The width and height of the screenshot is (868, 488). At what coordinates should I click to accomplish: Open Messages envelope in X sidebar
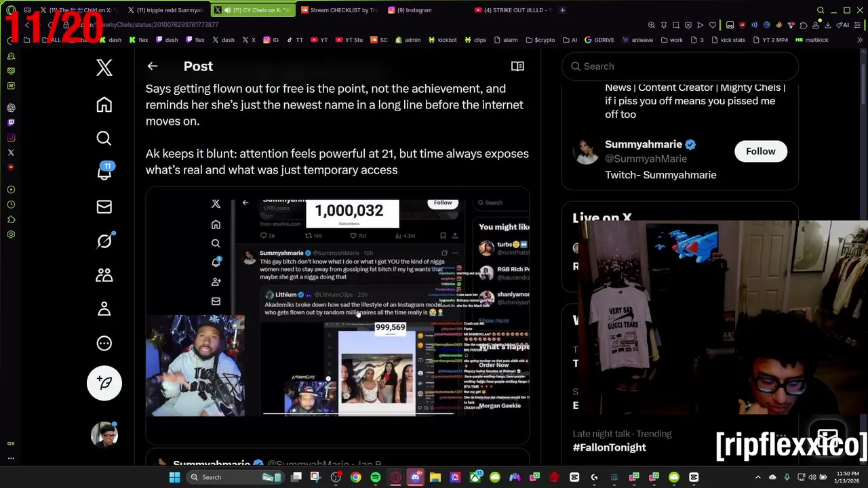pyautogui.click(x=104, y=207)
